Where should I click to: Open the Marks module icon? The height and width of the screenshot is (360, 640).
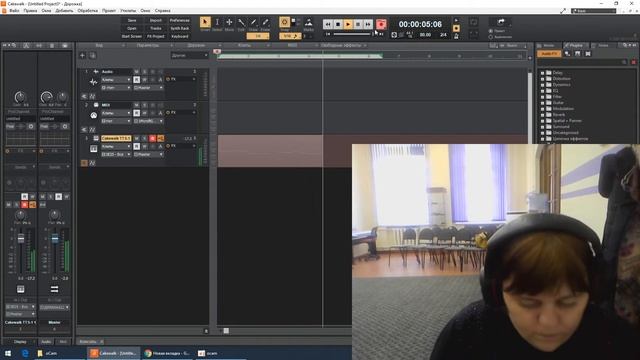pos(309,22)
